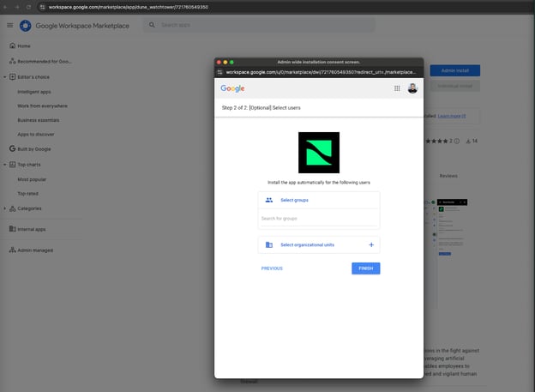The image size is (535, 392).
Task: Open Admin managed in sidebar
Action: tap(35, 250)
